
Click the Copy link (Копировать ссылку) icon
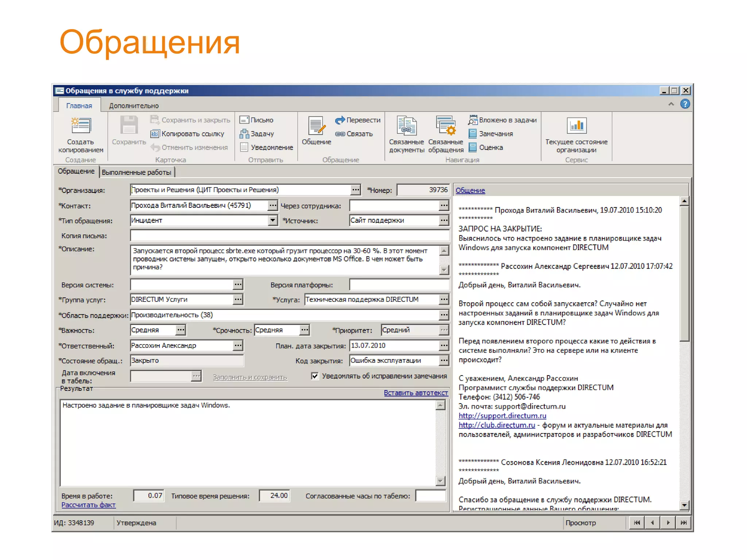(155, 134)
